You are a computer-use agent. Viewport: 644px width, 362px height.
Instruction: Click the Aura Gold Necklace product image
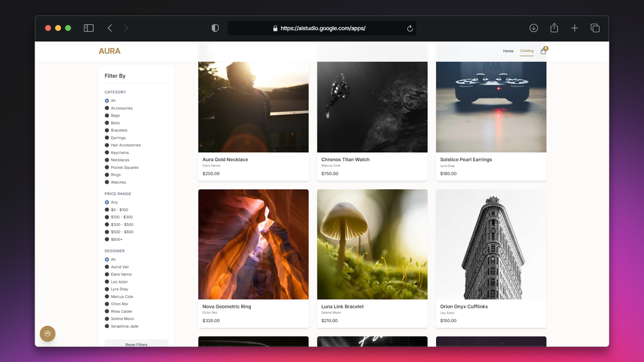(x=254, y=107)
